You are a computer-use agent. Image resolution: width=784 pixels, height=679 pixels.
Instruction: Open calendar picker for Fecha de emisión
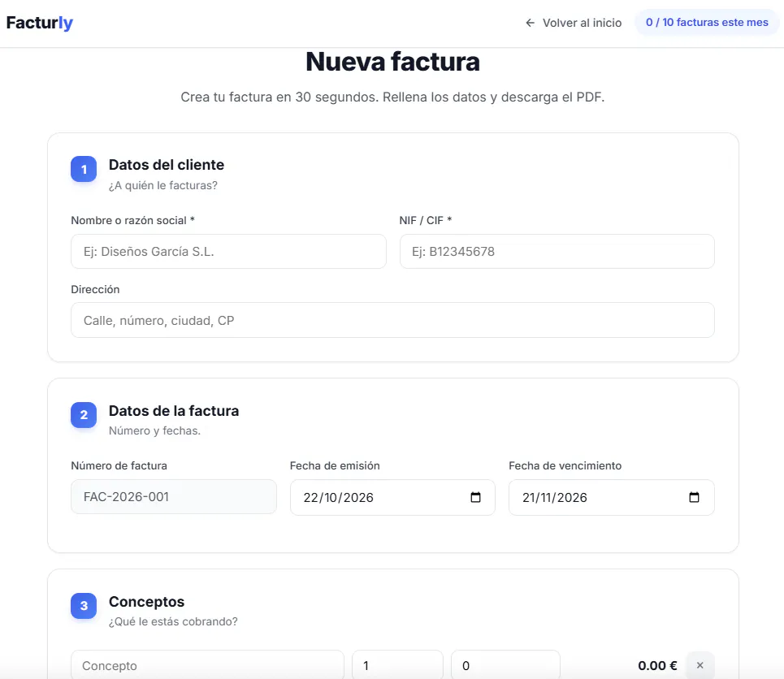[475, 497]
